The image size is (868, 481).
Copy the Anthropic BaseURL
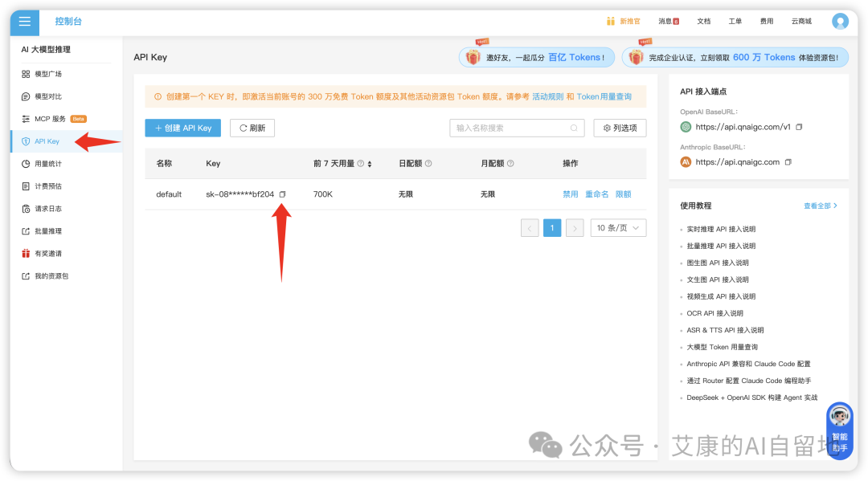(788, 162)
